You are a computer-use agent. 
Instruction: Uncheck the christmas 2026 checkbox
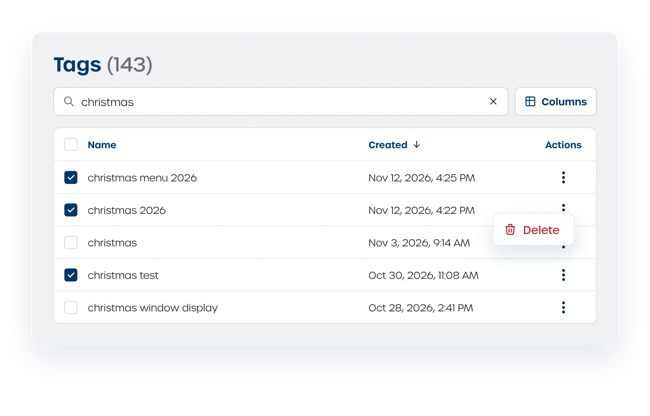pyautogui.click(x=71, y=210)
